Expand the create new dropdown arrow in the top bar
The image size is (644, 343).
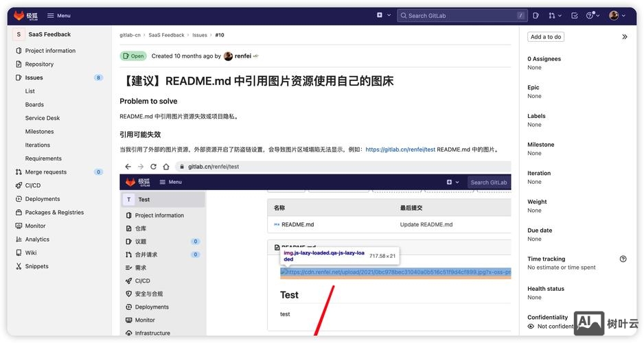(389, 16)
